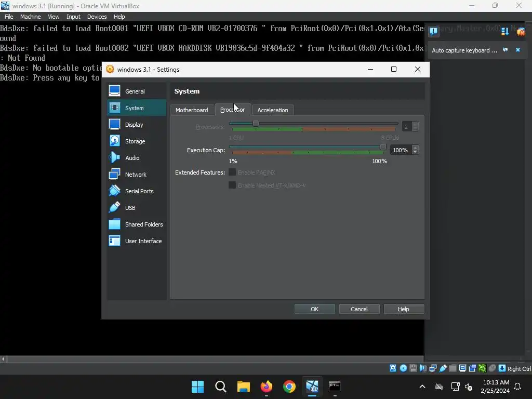Image resolution: width=532 pixels, height=399 pixels.
Task: Launch Firefox from taskbar
Action: pos(267,387)
